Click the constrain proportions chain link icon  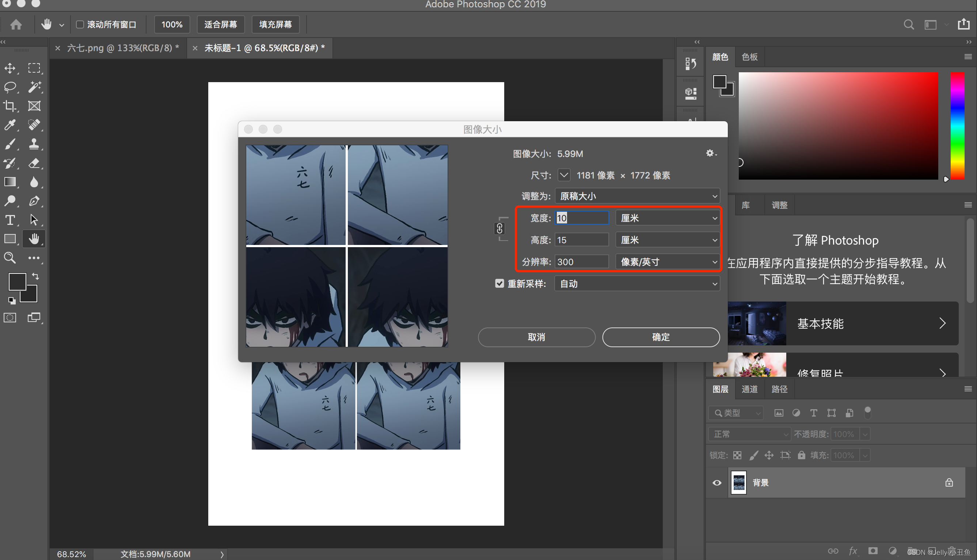(499, 229)
